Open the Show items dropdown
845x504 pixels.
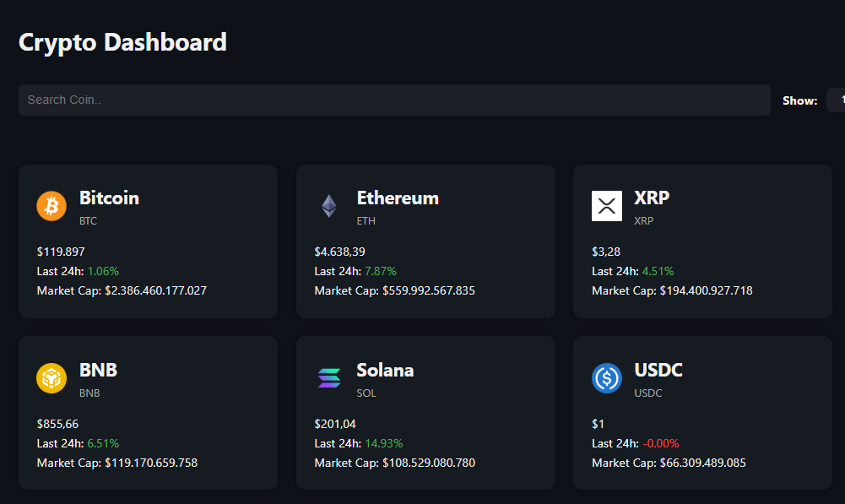pyautogui.click(x=837, y=100)
